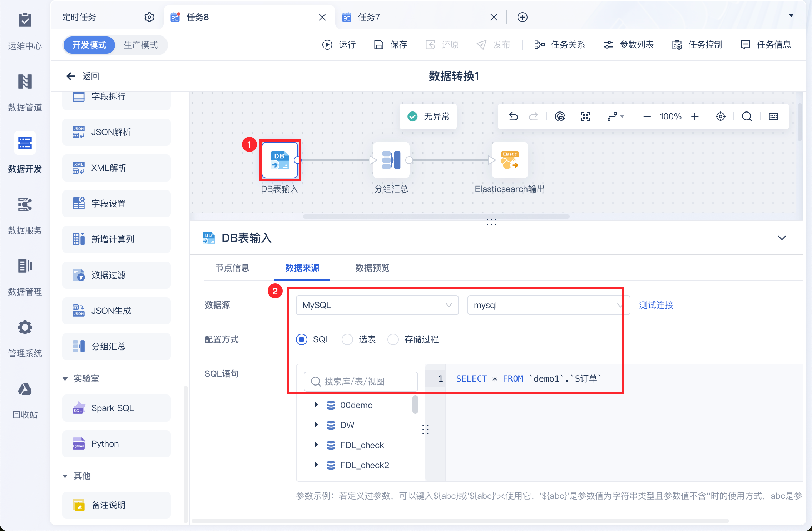Viewport: 812px width, 531px height.
Task: Open the 定时任务 settings gear icon
Action: pos(149,17)
